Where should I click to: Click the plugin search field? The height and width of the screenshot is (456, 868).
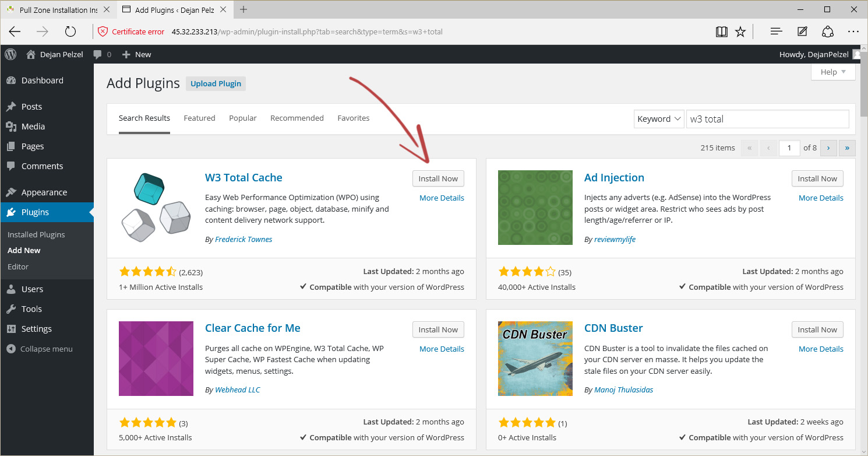768,119
